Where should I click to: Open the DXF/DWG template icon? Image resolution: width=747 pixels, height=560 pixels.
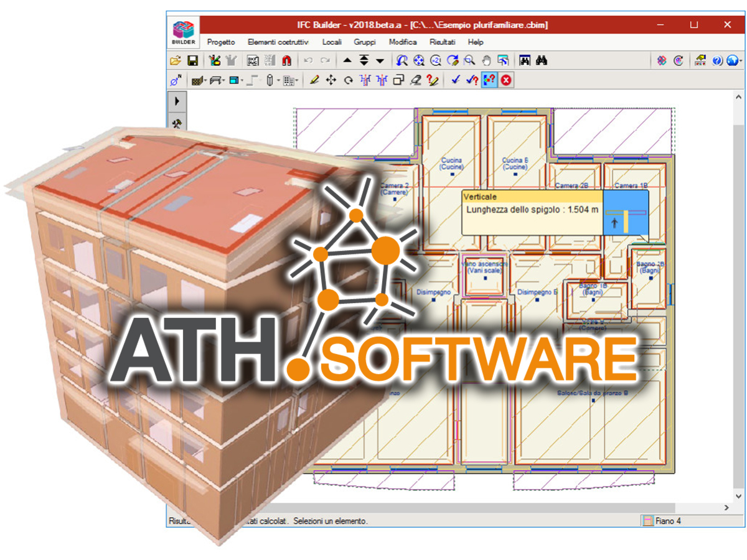tap(253, 60)
